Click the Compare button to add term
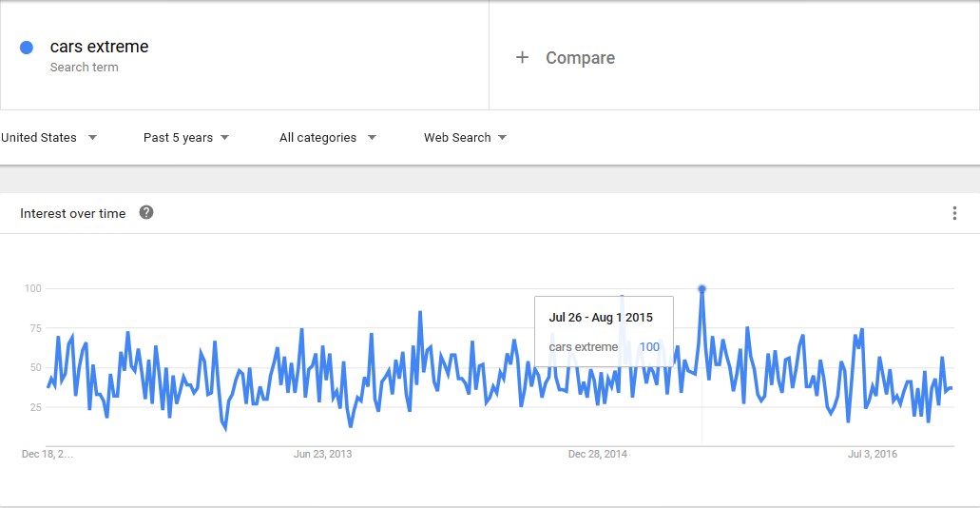Image resolution: width=980 pixels, height=508 pixels. pyautogui.click(x=580, y=58)
